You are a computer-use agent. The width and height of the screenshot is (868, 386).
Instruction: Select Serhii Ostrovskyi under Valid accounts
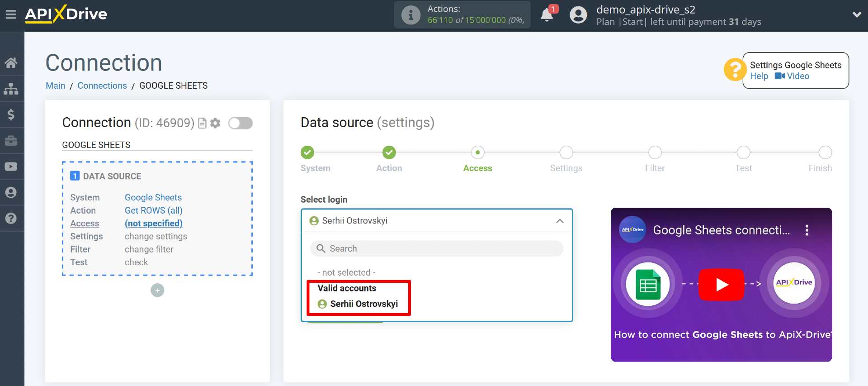point(358,304)
